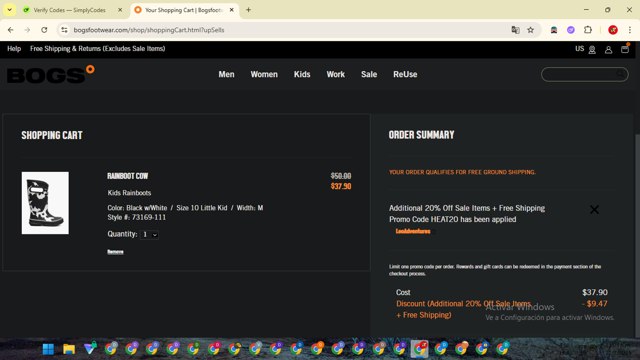The width and height of the screenshot is (640, 360).
Task: Click the third taskbar app icon
Action: 90,349
